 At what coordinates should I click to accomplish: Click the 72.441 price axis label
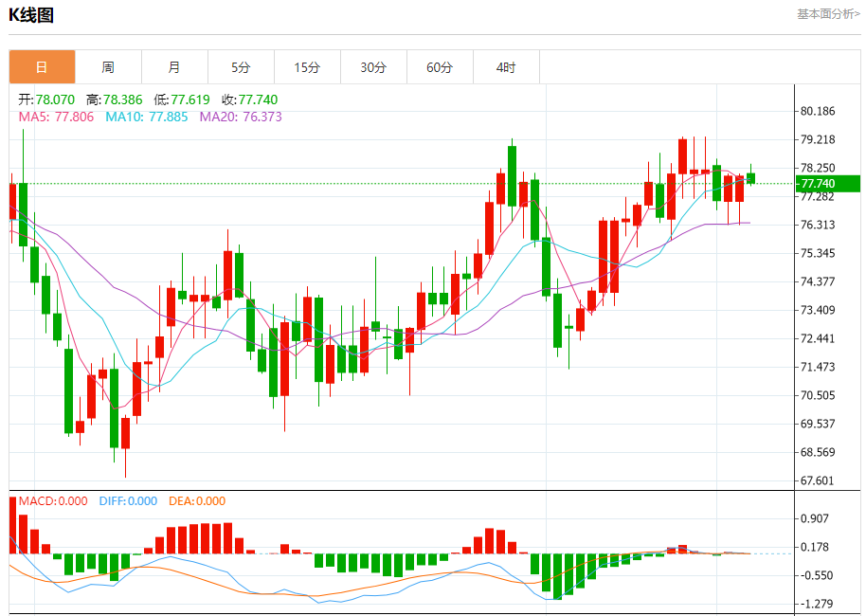click(818, 338)
